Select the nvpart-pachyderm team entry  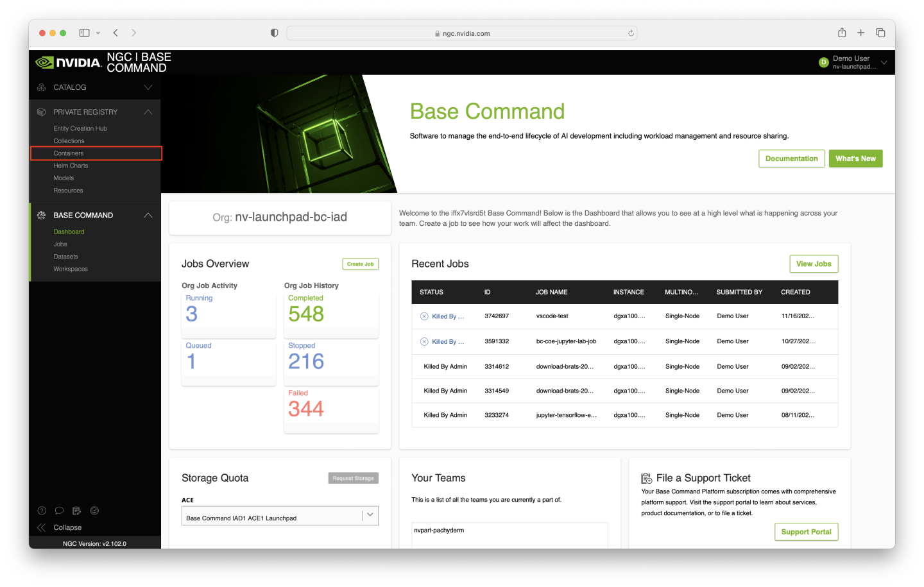(x=439, y=531)
